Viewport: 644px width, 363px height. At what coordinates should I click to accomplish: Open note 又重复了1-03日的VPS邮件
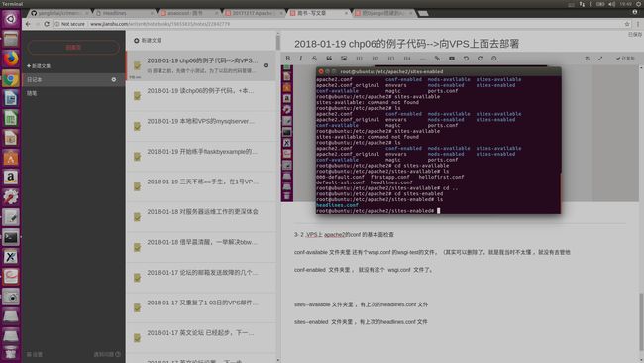pos(201,307)
